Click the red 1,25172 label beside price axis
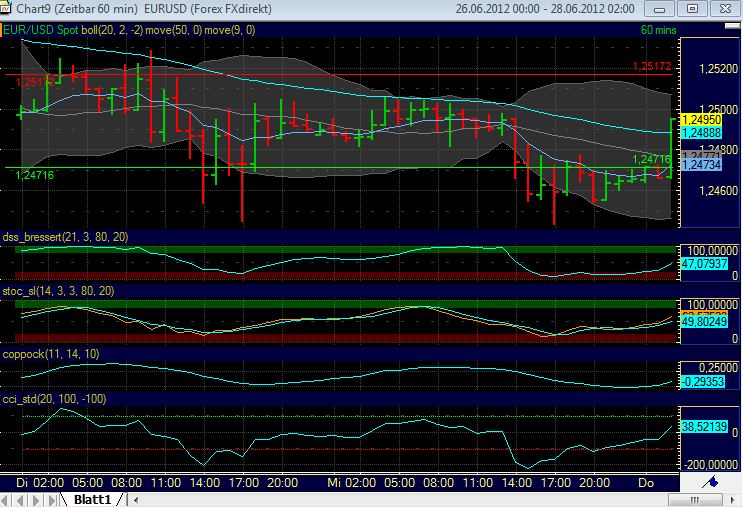 pyautogui.click(x=652, y=67)
